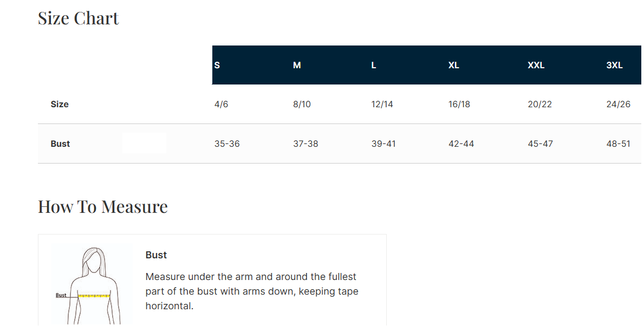
Task: Click the L size column header
Action: click(374, 65)
